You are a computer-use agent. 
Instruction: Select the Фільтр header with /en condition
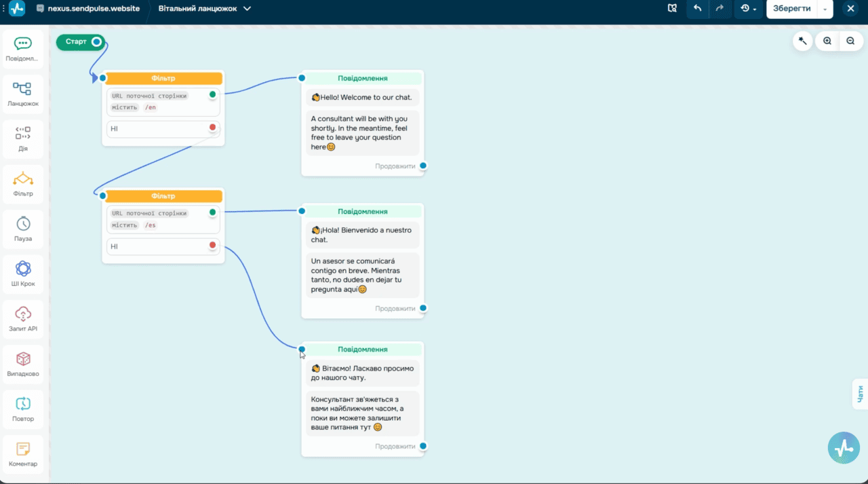163,79
